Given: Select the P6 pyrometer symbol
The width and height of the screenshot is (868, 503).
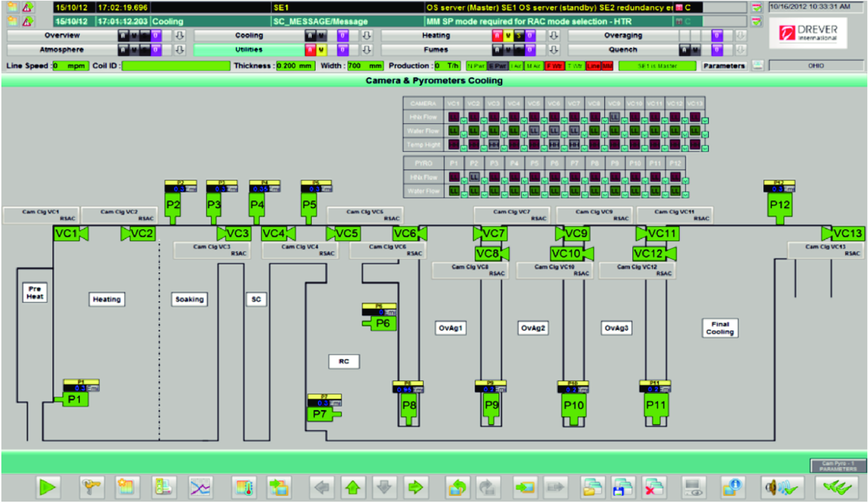Looking at the screenshot, I should pyautogui.click(x=380, y=323).
